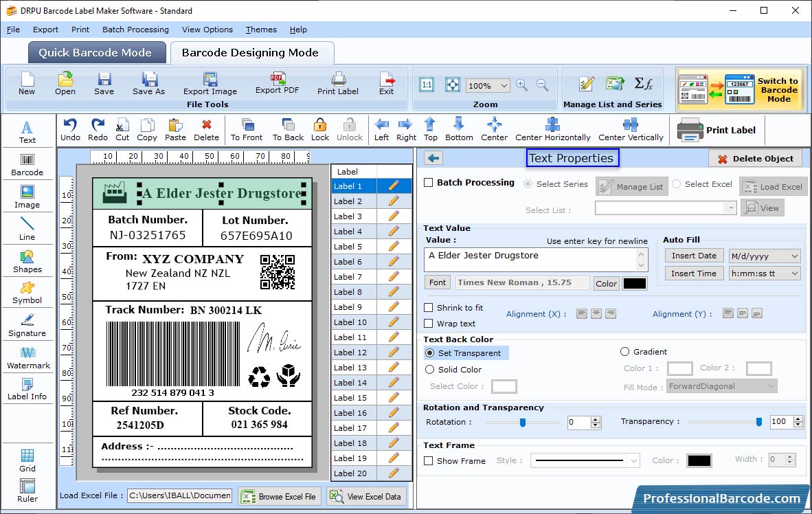The image size is (812, 514).
Task: Enable the Batch Processing checkbox
Action: [428, 182]
